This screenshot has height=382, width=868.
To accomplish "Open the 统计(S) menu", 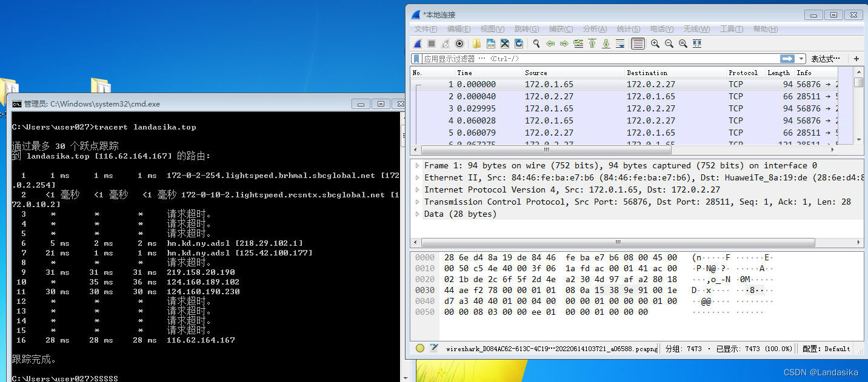I will point(629,29).
